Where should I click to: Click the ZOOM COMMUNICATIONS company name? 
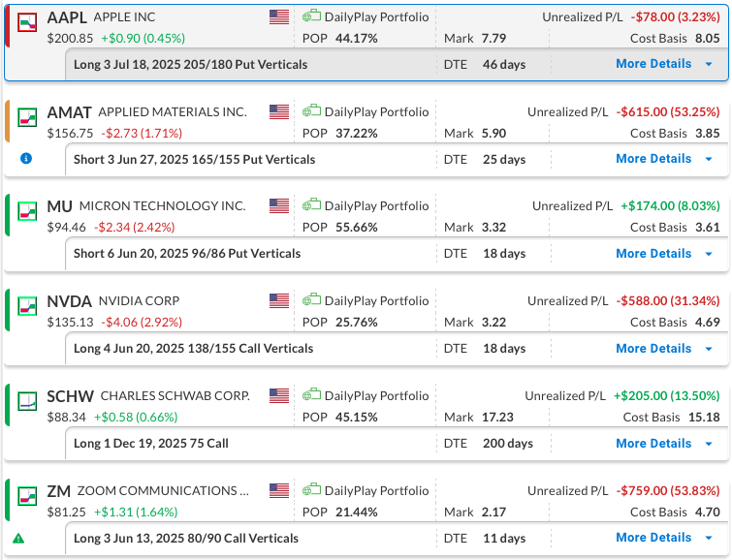point(163,491)
